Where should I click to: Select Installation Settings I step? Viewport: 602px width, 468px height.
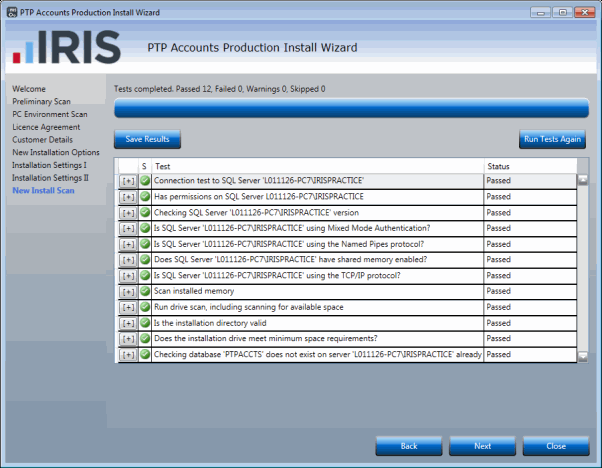click(x=49, y=165)
